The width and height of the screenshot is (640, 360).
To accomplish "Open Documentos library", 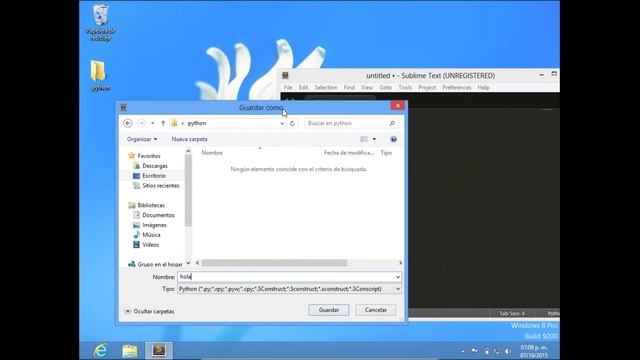I will coord(154,215).
